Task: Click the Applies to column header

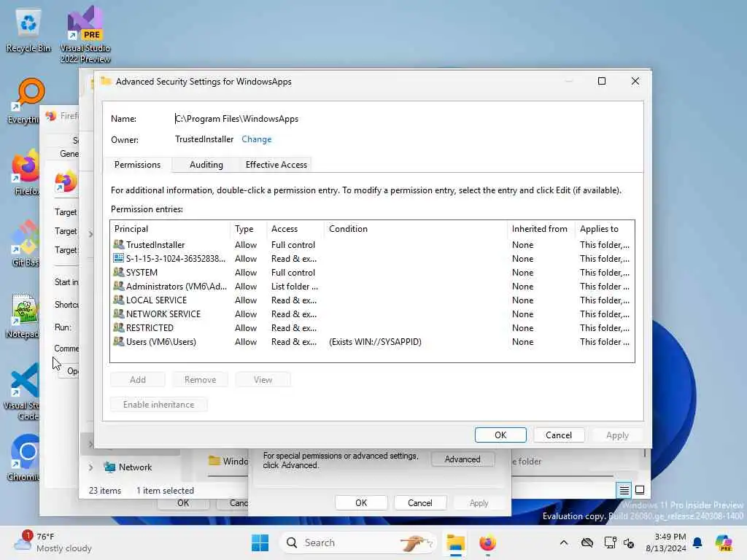Action: pyautogui.click(x=605, y=229)
